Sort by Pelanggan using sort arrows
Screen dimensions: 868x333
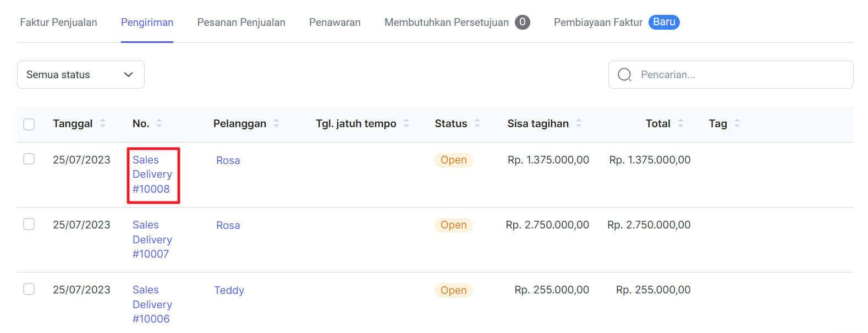point(276,123)
